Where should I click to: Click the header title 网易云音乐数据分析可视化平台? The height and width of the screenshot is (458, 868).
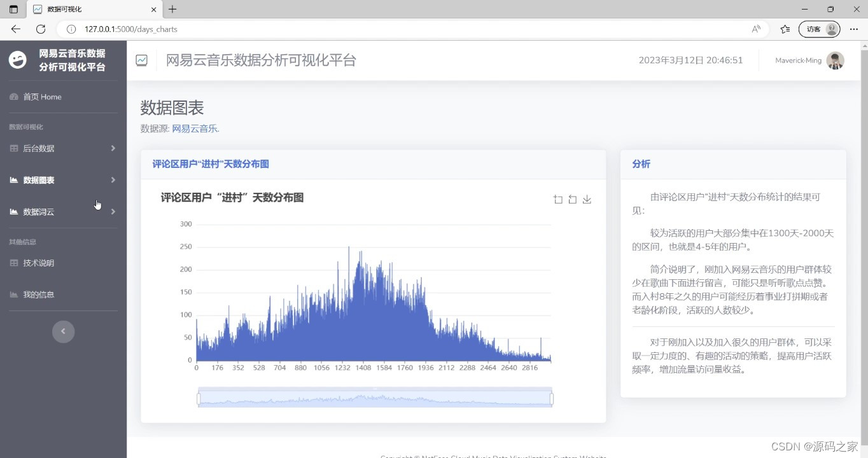tap(261, 60)
